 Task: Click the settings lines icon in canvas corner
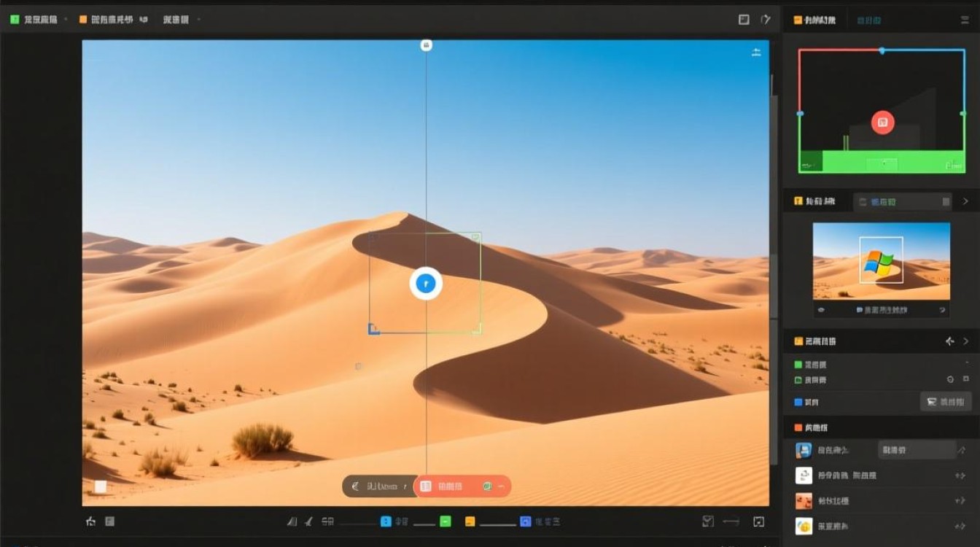(x=756, y=52)
